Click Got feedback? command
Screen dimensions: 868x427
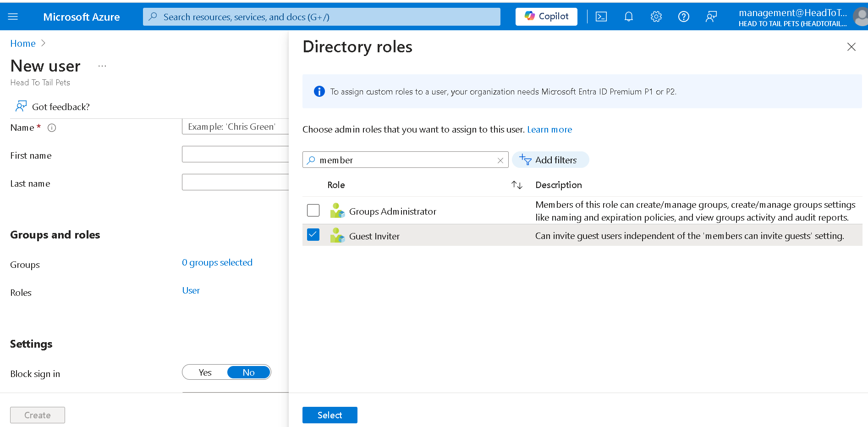(53, 107)
